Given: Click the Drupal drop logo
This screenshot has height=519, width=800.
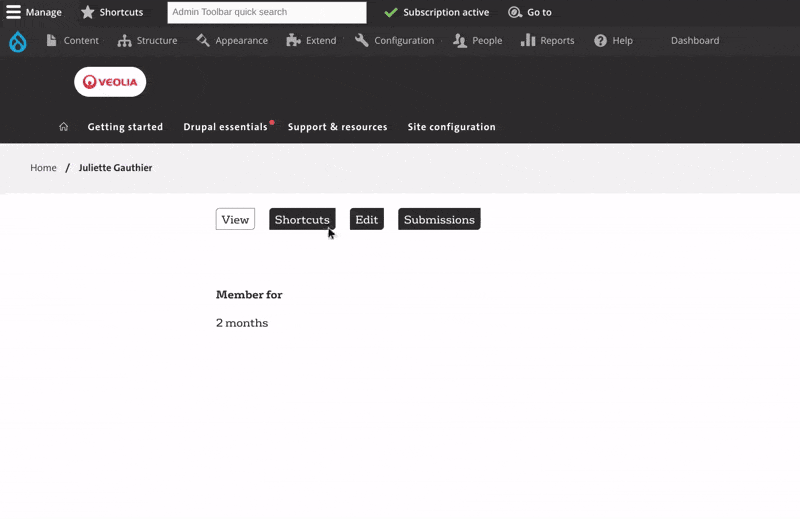Looking at the screenshot, I should tap(18, 41).
